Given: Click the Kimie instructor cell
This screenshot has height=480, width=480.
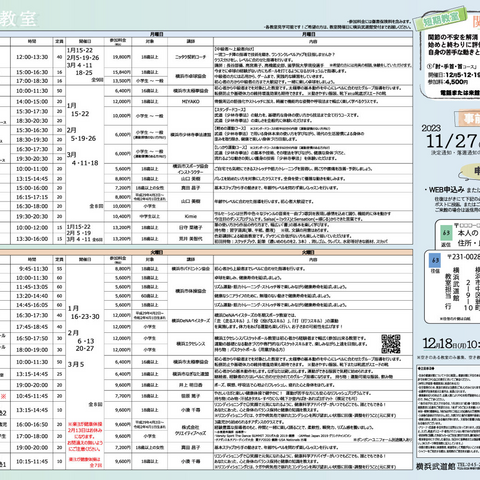Looking at the screenshot, I should 190,216.
